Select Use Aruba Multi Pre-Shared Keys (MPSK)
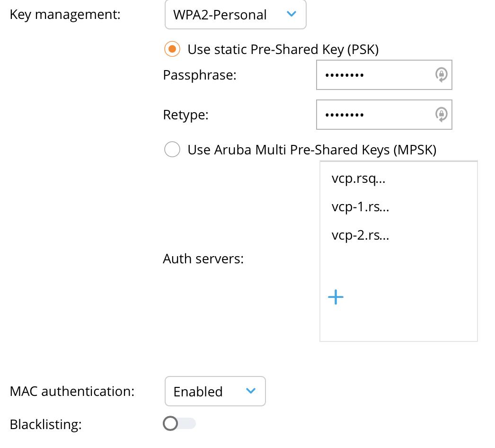The width and height of the screenshot is (495, 448). pyautogui.click(x=172, y=150)
